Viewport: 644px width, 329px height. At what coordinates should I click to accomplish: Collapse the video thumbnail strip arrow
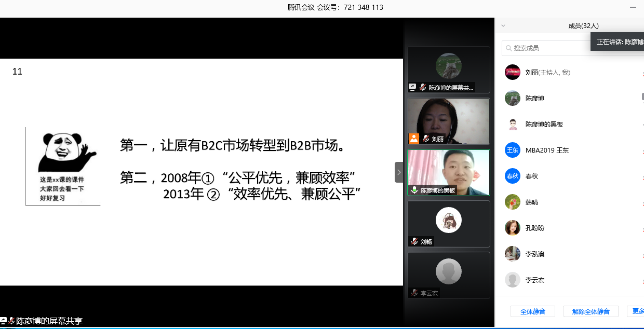click(x=399, y=172)
